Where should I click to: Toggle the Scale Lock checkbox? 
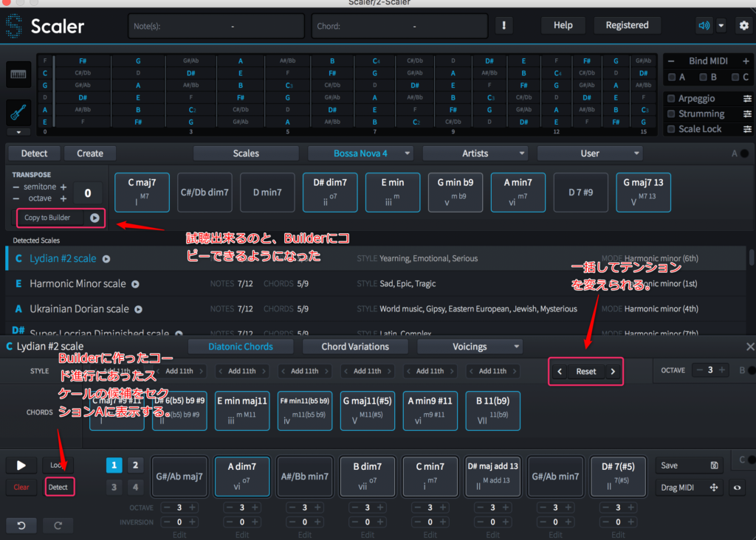click(x=670, y=129)
